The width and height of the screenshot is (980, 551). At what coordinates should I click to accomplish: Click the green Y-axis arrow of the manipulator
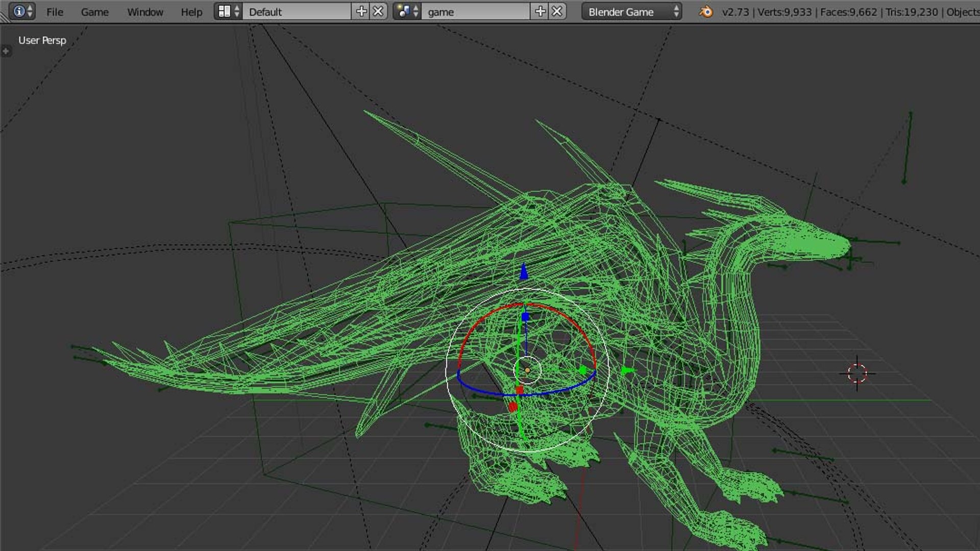(627, 370)
